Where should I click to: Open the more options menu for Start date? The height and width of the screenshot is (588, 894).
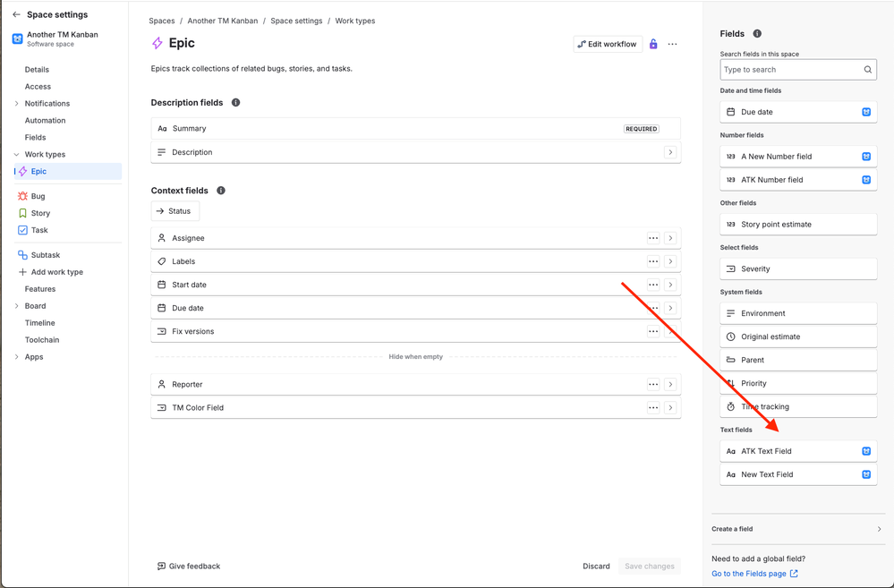click(653, 285)
